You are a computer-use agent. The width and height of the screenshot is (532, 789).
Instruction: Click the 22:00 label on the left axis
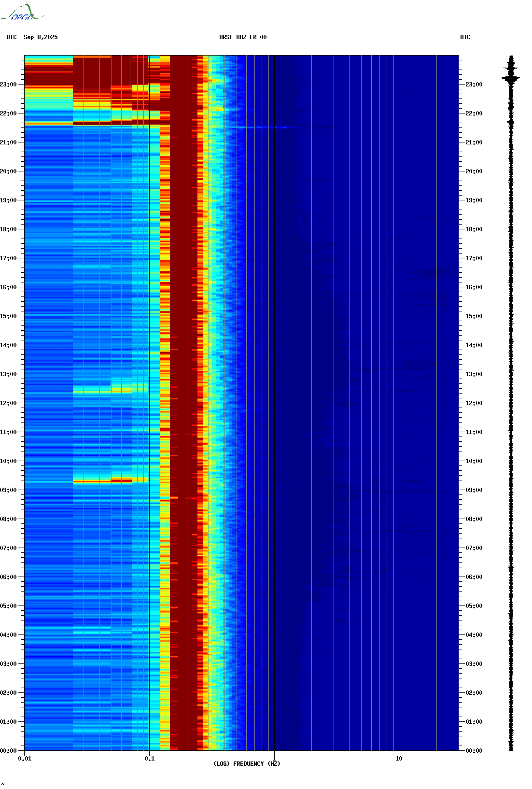[8, 113]
